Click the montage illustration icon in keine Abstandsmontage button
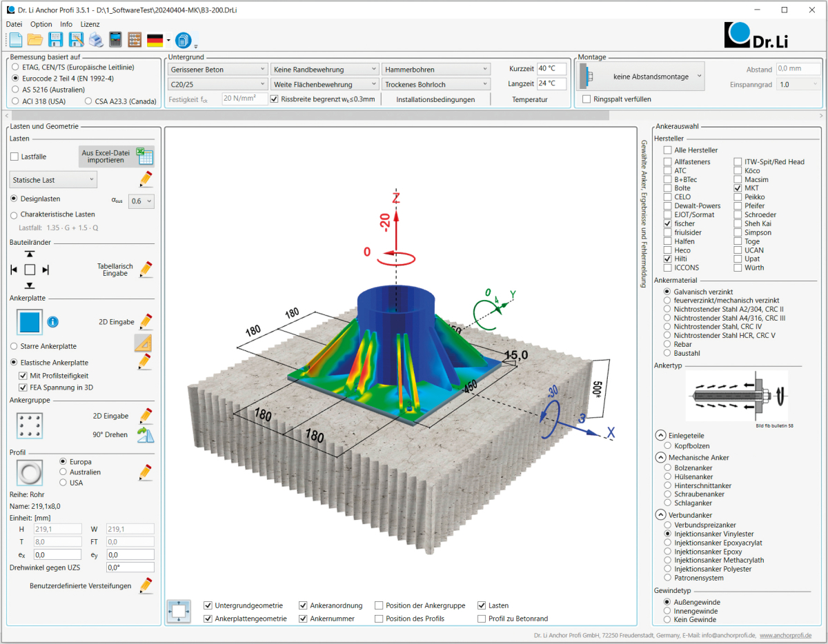This screenshot has height=644, width=828. 588,76
